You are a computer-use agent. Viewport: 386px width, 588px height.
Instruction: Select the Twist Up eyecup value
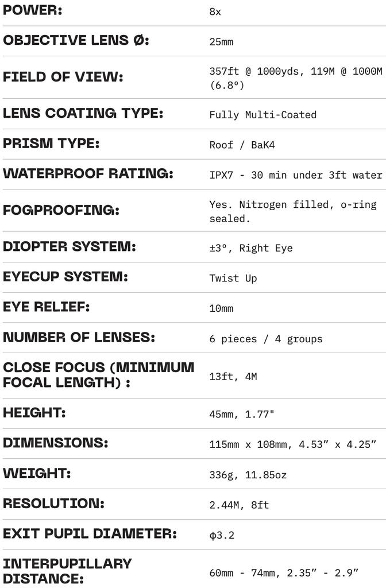click(233, 278)
